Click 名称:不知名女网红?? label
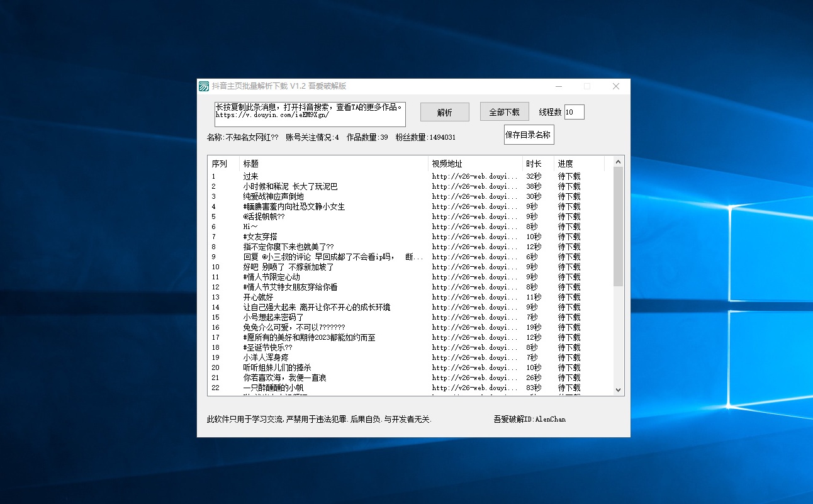813x504 pixels. tap(242, 137)
